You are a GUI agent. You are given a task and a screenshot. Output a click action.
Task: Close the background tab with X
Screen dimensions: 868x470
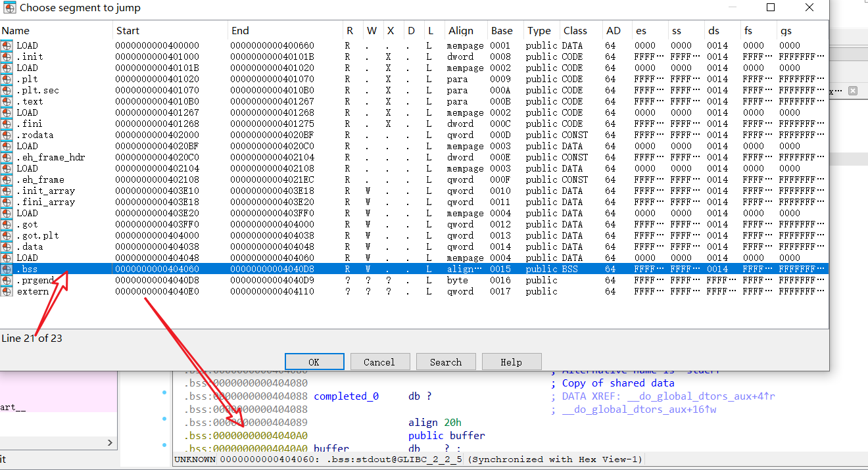pyautogui.click(x=852, y=91)
